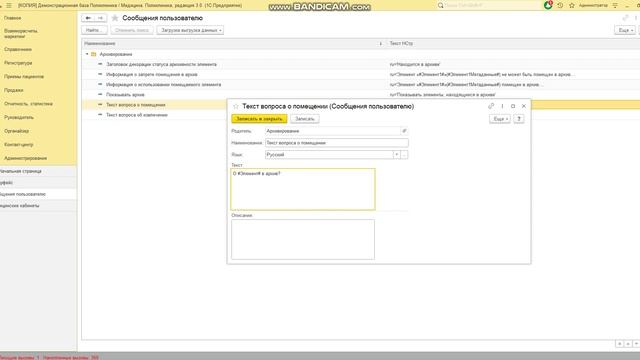Viewport: 640px width, 360px height.
Task: Get link icon of main list window
Action: tap(625, 18)
